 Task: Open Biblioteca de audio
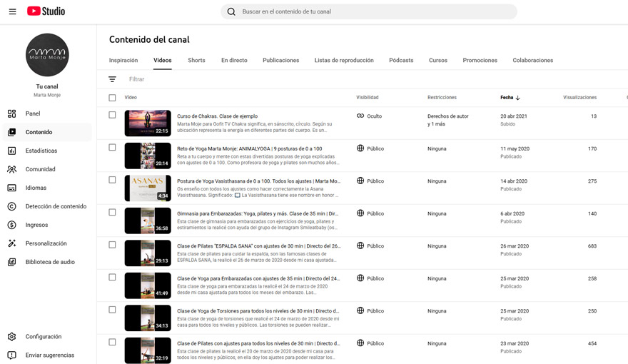50,262
